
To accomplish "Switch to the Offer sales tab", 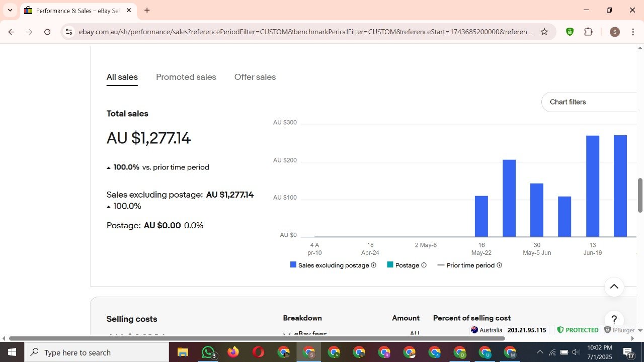I will point(255,77).
